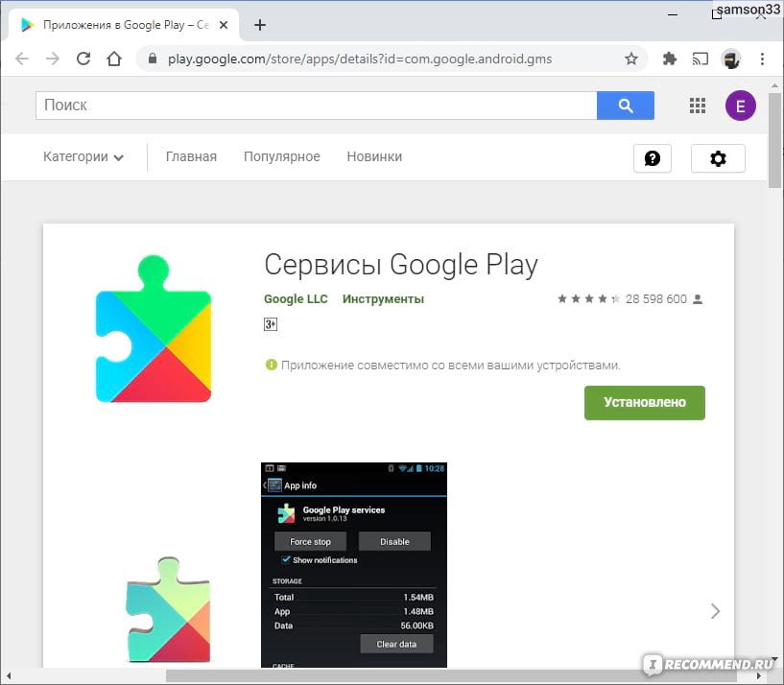Click the blue magnifier search button
The image size is (784, 685).
[625, 106]
